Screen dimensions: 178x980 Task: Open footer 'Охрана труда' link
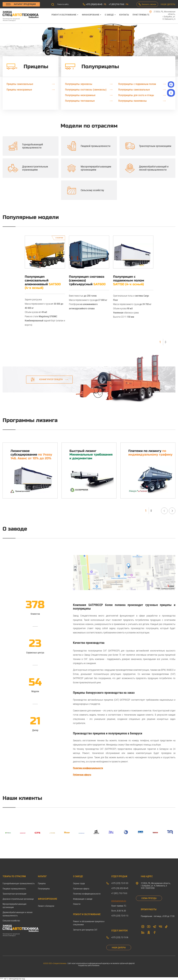pos(79,883)
